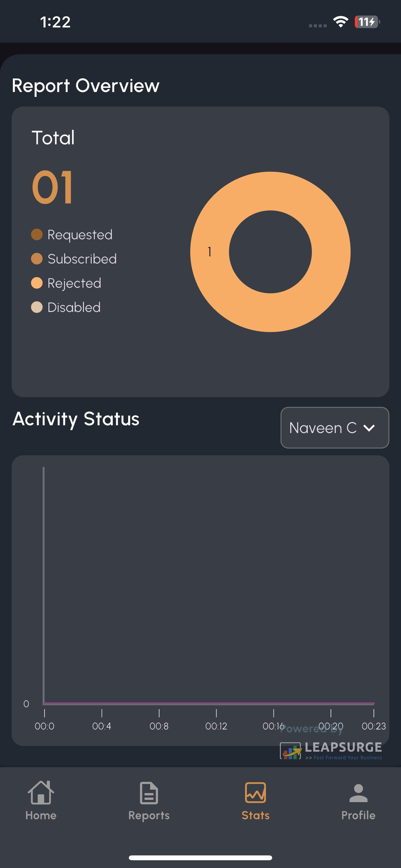Tap the Leapsurge logo icon

click(291, 751)
